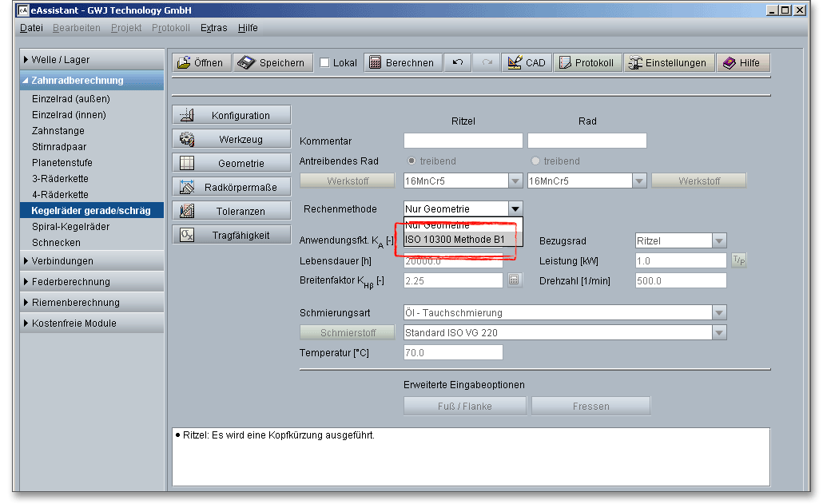Click the Öffnen folder toolbar button

[201, 63]
